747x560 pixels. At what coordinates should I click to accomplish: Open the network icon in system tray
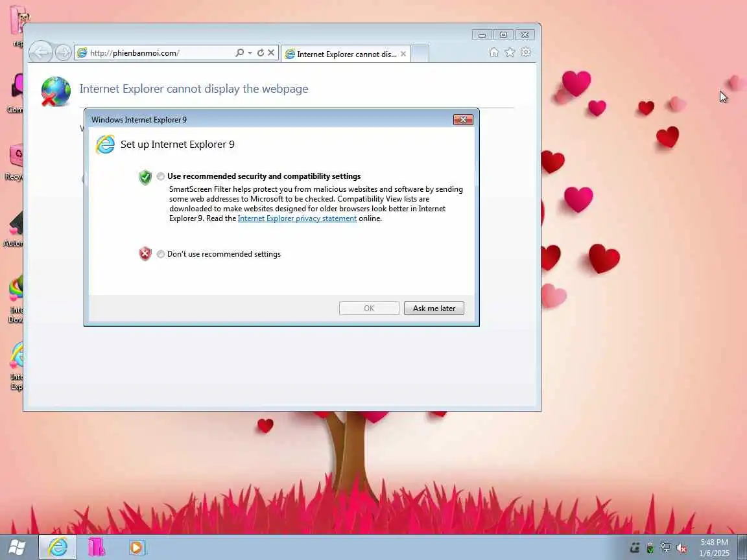pyautogui.click(x=665, y=548)
